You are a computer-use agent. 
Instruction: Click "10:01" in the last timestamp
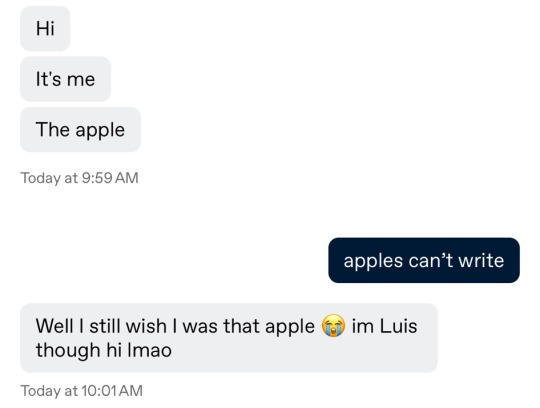click(99, 391)
